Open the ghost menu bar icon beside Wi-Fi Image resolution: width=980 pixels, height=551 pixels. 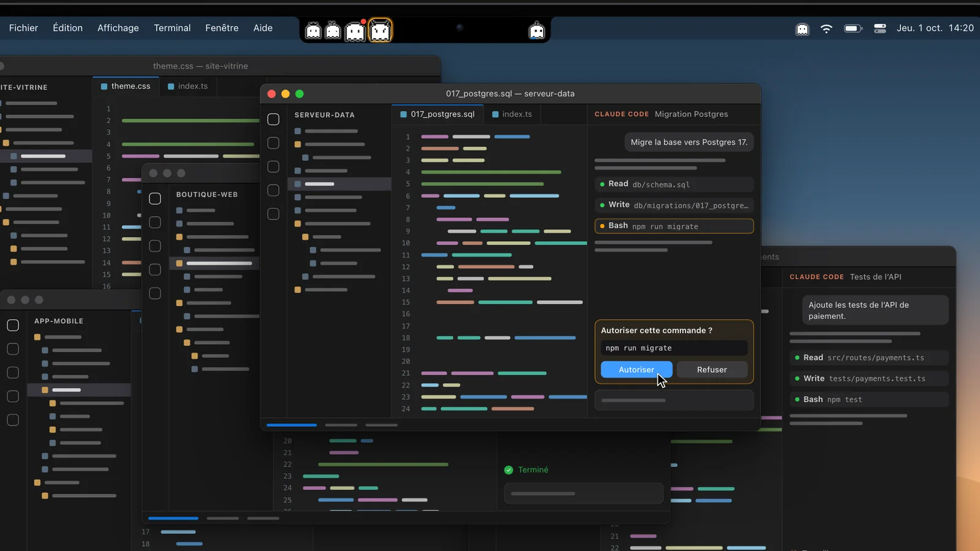pyautogui.click(x=802, y=29)
